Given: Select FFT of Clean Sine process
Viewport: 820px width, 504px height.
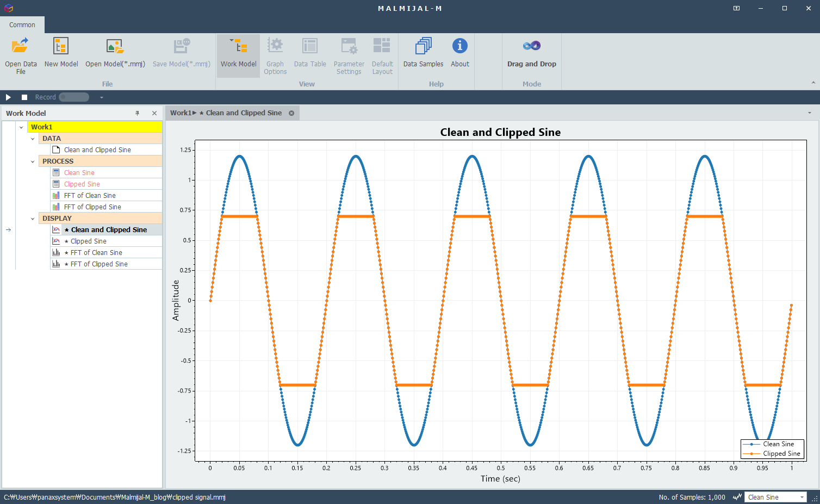Looking at the screenshot, I should click(106, 195).
